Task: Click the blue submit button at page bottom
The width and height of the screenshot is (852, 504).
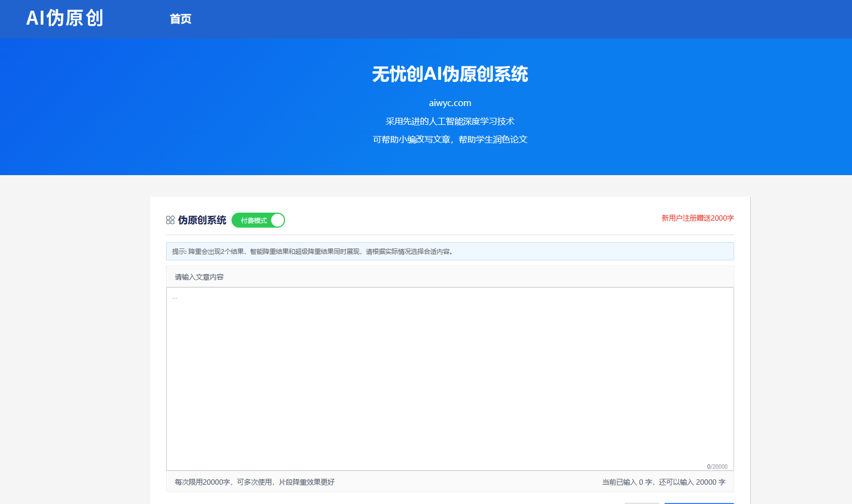Action: (699, 503)
